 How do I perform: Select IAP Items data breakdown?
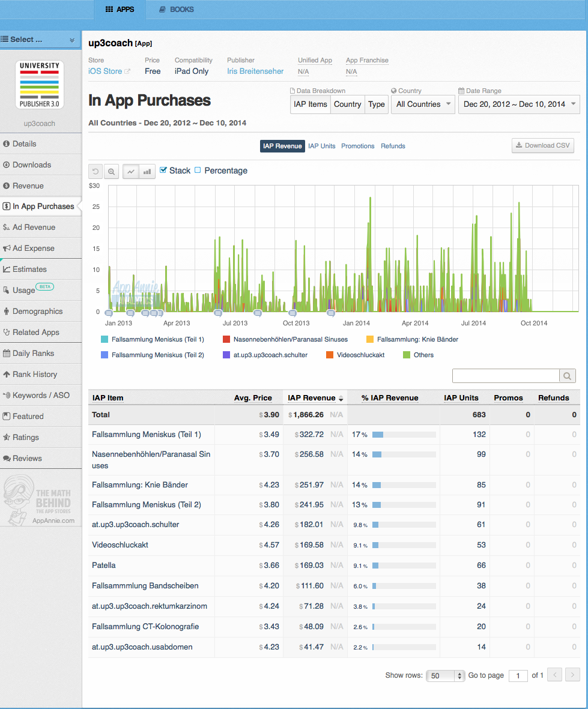[x=311, y=104]
